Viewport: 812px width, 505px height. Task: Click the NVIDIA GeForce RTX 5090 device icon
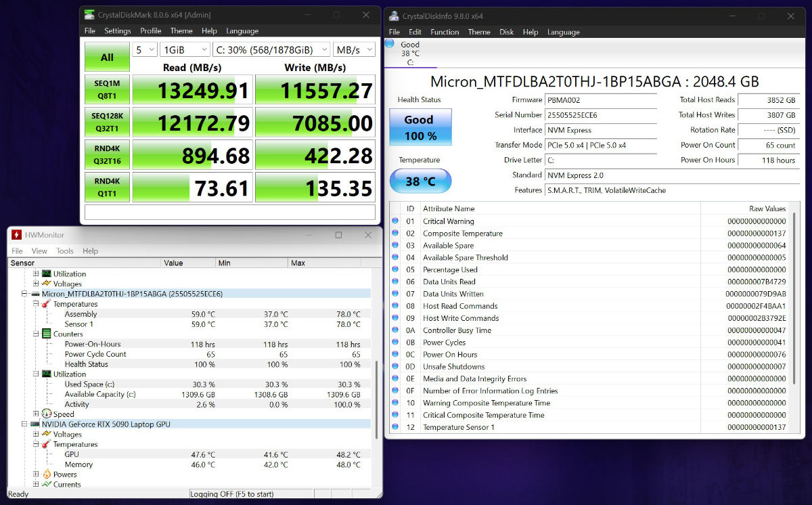click(x=35, y=424)
